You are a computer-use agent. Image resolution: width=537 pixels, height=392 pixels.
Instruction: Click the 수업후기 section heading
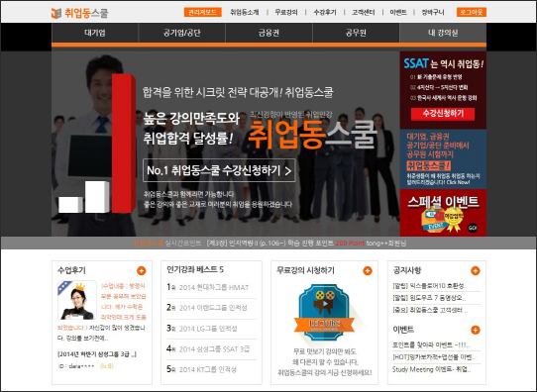click(x=71, y=270)
